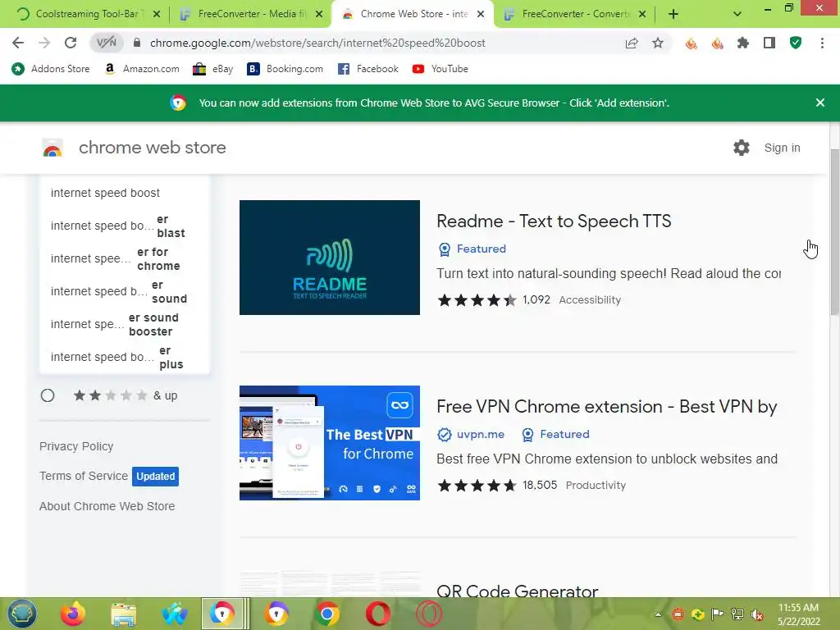Dismiss the green AVG notification banner
This screenshot has height=630, width=840.
(x=820, y=103)
